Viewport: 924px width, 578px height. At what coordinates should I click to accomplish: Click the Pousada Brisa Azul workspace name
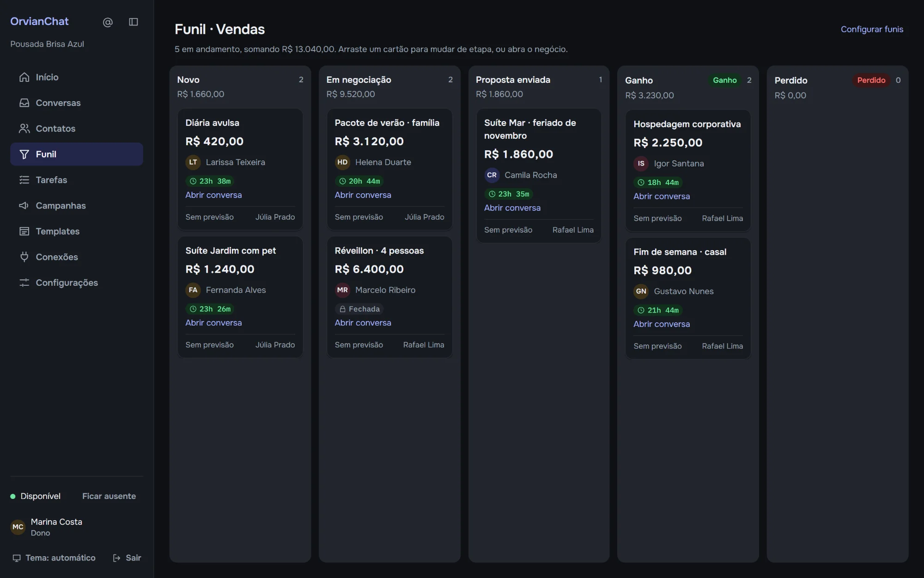click(x=47, y=44)
